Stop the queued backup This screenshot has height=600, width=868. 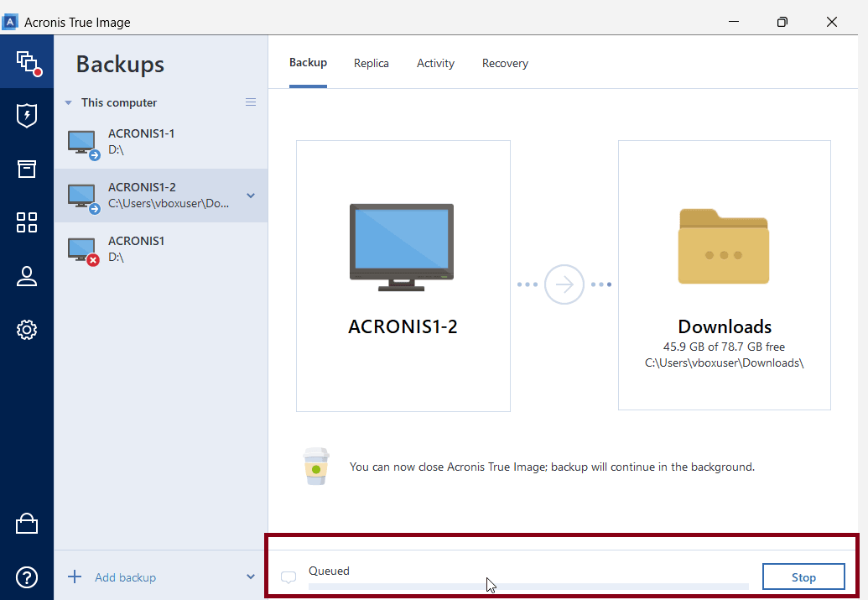click(803, 577)
